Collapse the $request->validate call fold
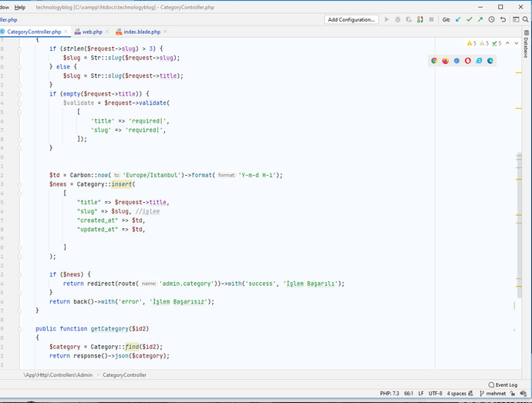Screen dimensions: 532x403 coord(19,103)
